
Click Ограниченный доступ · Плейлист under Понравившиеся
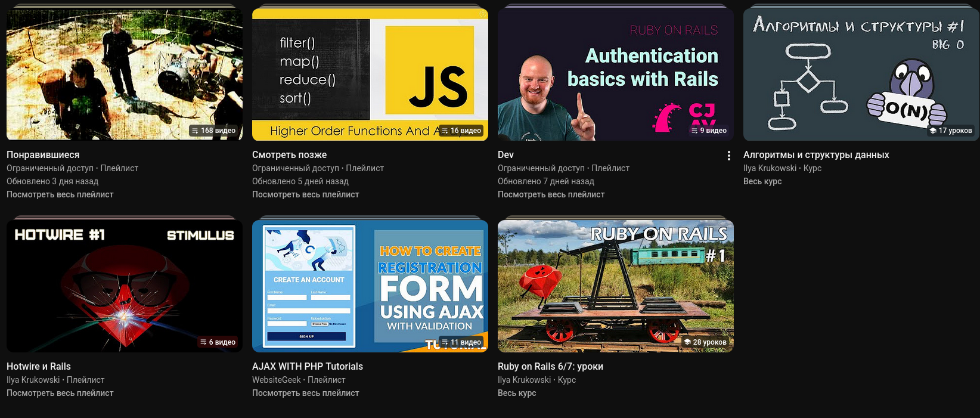pyautogui.click(x=72, y=168)
